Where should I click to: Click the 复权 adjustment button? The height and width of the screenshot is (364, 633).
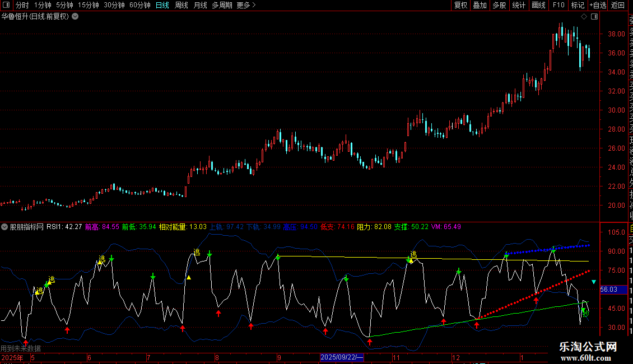(x=460, y=6)
